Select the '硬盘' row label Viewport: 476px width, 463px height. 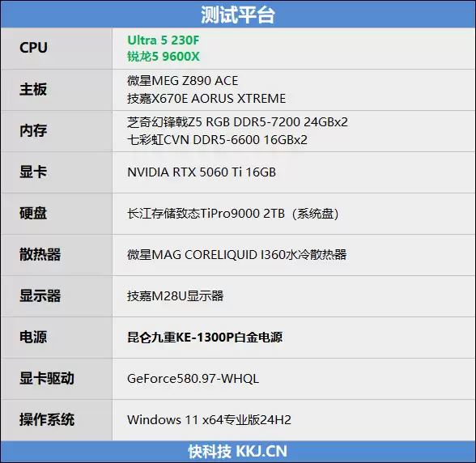33,213
